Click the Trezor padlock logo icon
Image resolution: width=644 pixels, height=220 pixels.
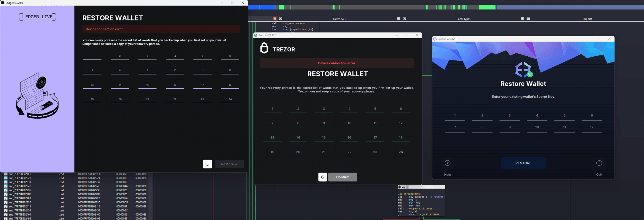(x=264, y=48)
